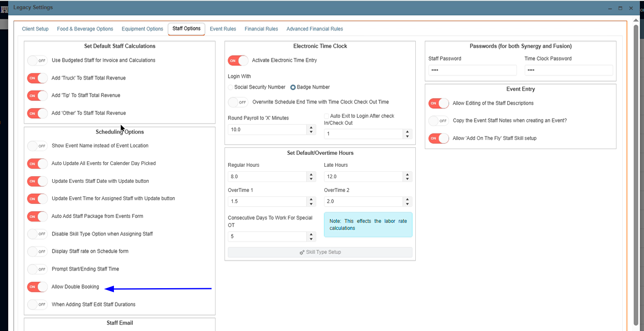Turn off Allow Double Booking toggle
This screenshot has height=331, width=644.
pos(37,287)
